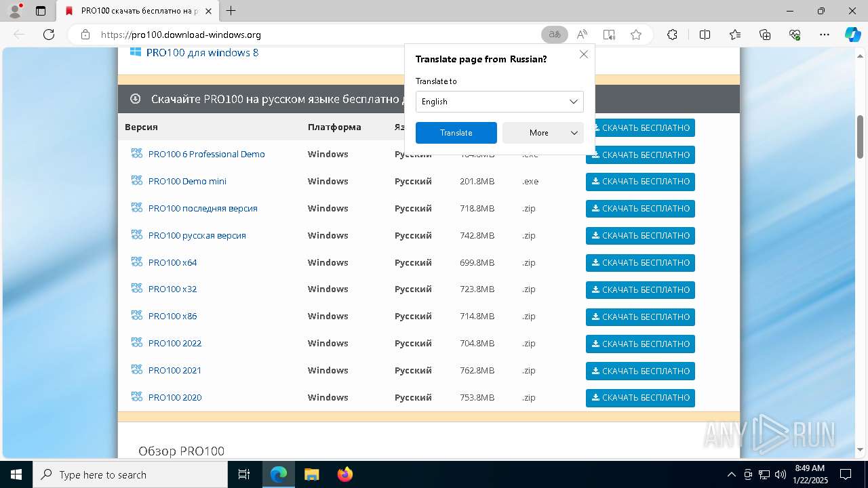The height and width of the screenshot is (488, 868).
Task: Download PRO100 x64 via СКАЧАТЬ БЕСПЛАТНО
Action: click(x=640, y=263)
